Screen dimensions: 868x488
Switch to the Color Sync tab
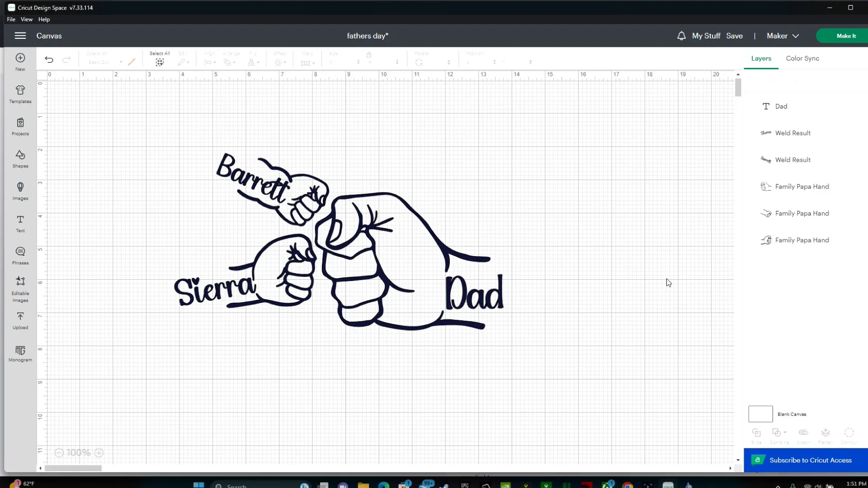coord(802,58)
